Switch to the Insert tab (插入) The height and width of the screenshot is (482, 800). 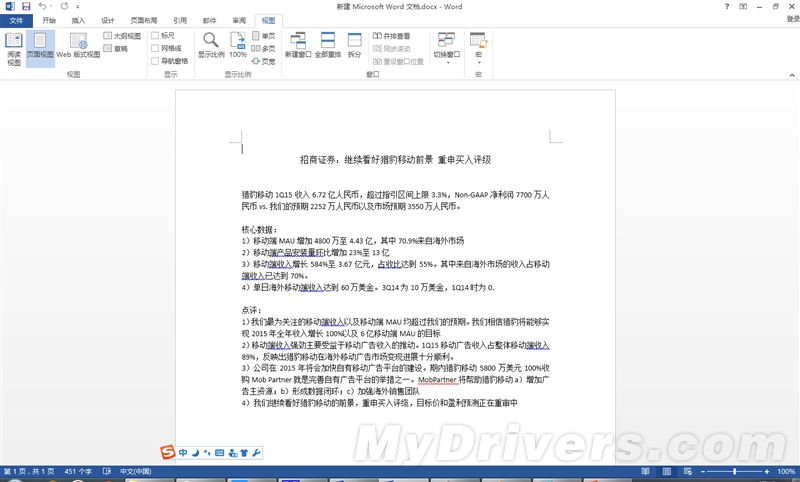pyautogui.click(x=78, y=20)
